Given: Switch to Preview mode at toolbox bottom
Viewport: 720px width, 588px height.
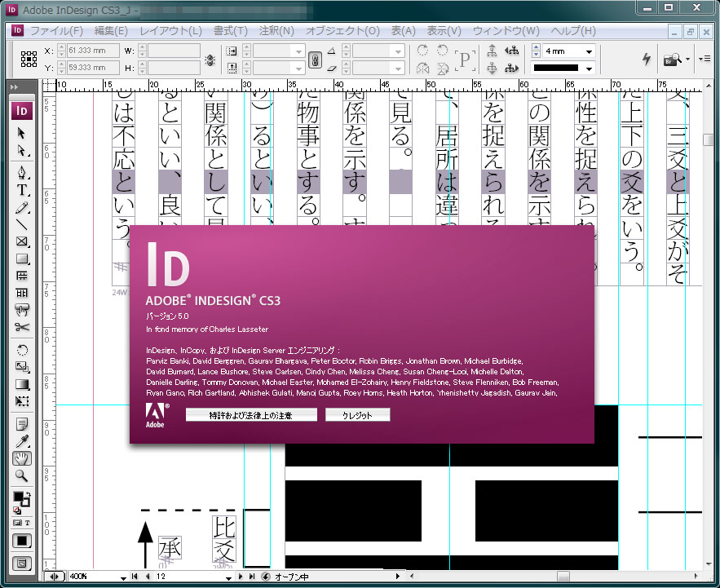Looking at the screenshot, I should (22, 563).
